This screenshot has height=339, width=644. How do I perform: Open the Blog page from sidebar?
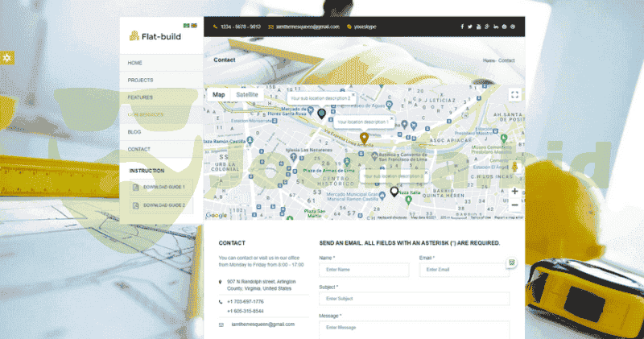pyautogui.click(x=134, y=131)
